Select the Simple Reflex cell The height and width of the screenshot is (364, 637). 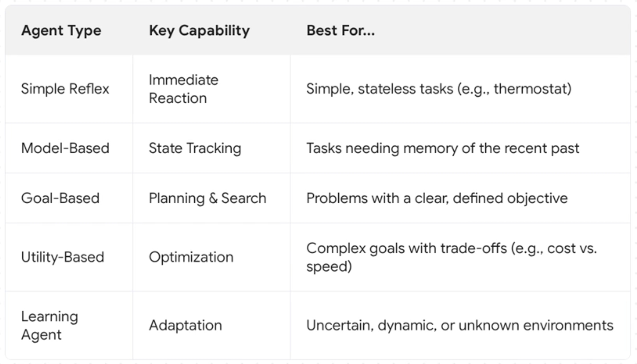(65, 89)
